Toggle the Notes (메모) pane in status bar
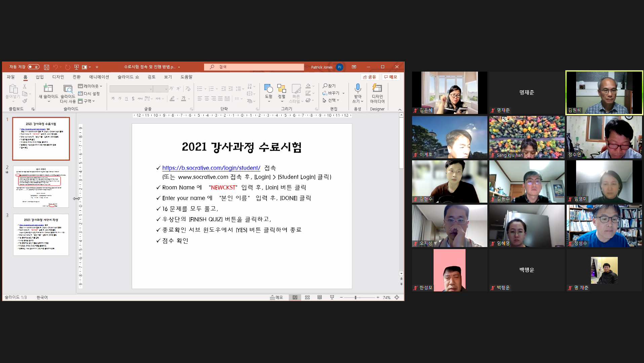The image size is (644, 363). [277, 297]
